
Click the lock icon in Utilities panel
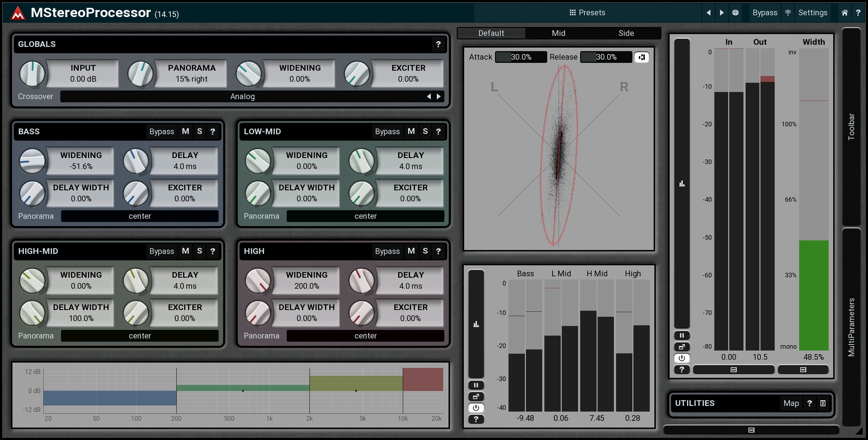click(x=823, y=403)
